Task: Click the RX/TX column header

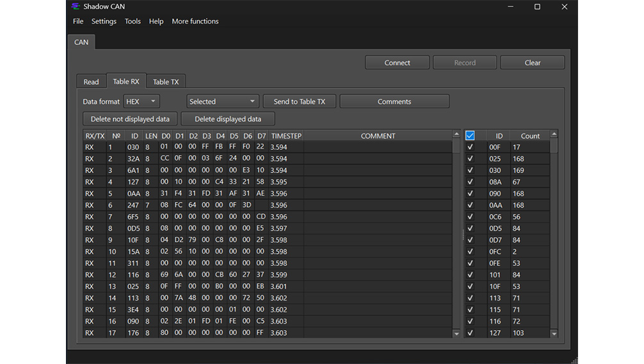Action: click(x=95, y=136)
